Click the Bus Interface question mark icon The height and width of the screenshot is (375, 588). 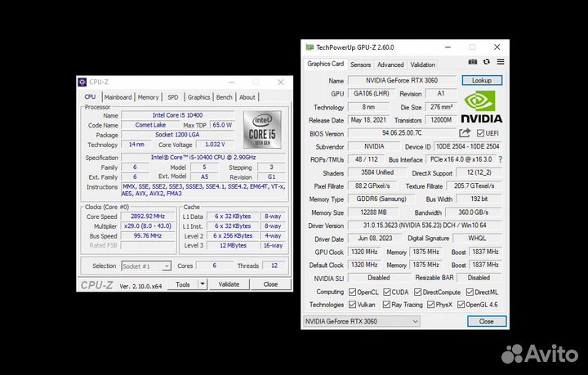501,159
